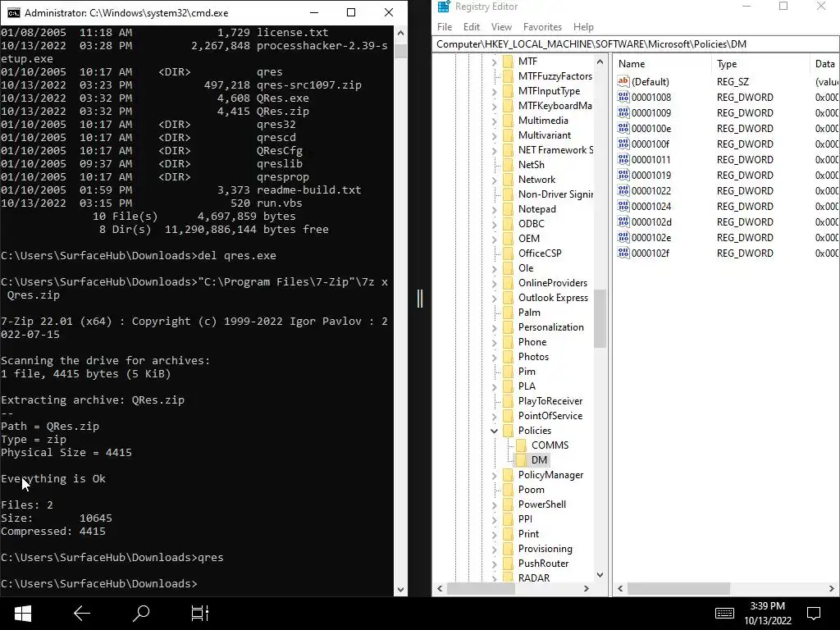This screenshot has width=840, height=630.
Task: Click the taskbar clock showing 3:39 PM
Action: [767, 606]
